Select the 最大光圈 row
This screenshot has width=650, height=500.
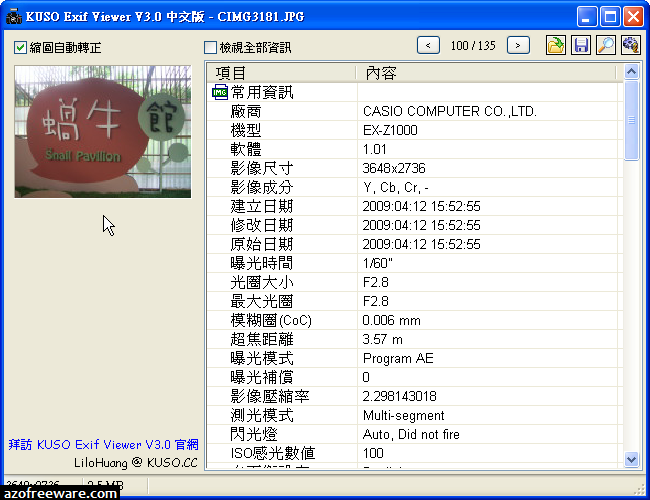415,301
